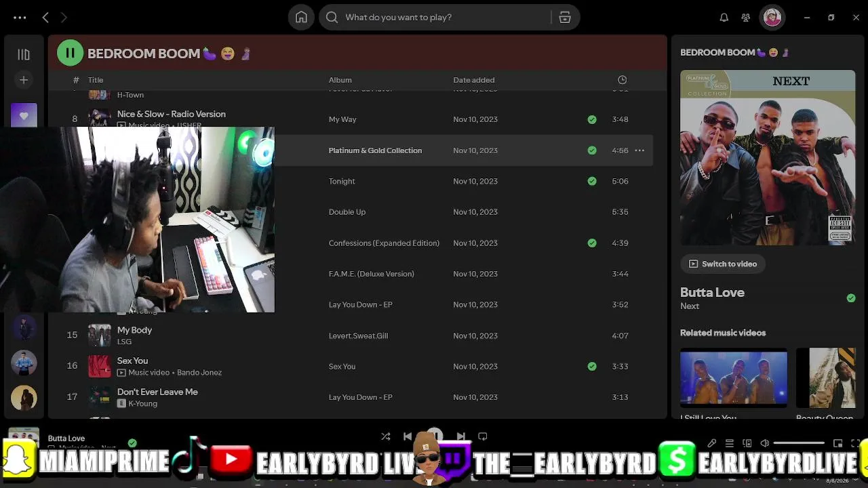
Task: Toggle saved checkmark beside Butta Love in panel
Action: pos(851,298)
